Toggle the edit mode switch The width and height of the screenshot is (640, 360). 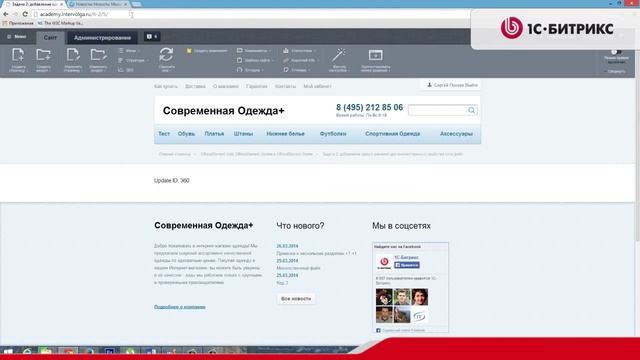pyautogui.click(x=616, y=52)
